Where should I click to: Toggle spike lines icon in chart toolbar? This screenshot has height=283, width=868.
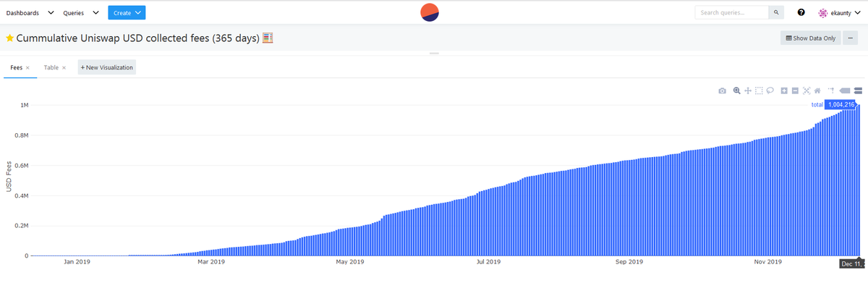click(x=832, y=90)
